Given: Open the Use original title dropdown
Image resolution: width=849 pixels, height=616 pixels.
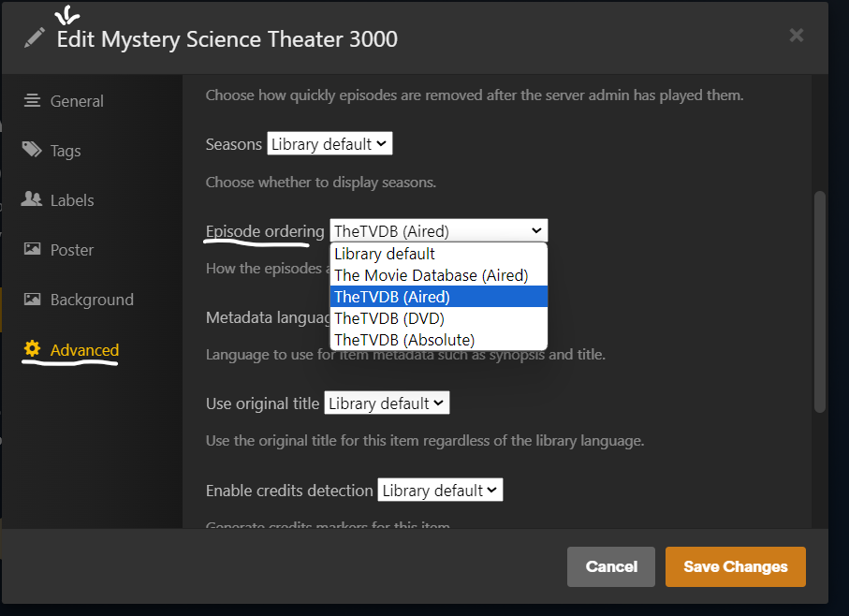Looking at the screenshot, I should coord(387,403).
